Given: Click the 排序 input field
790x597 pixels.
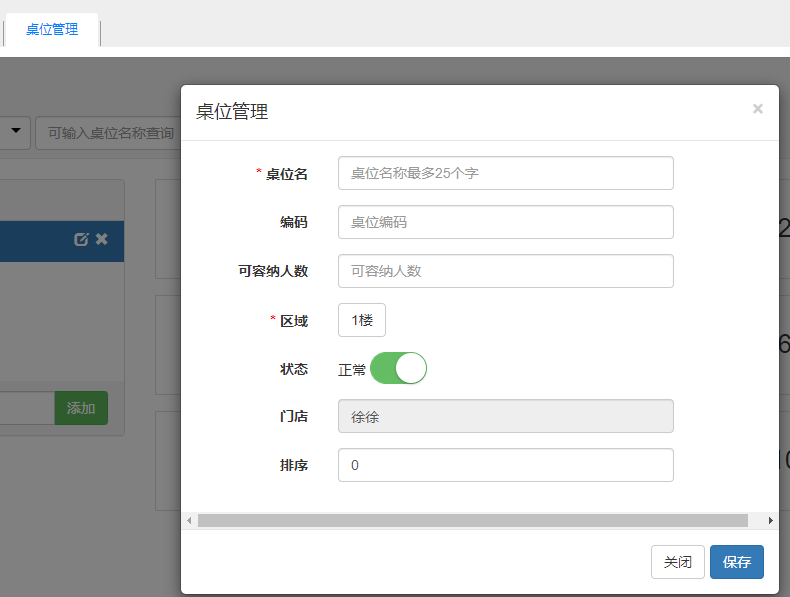Looking at the screenshot, I should click(x=505, y=465).
